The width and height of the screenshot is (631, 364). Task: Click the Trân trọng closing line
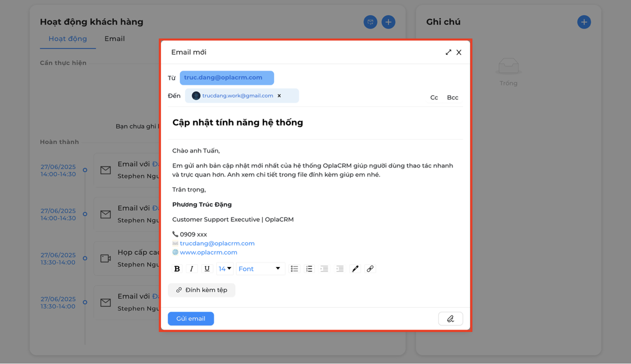coord(189,190)
